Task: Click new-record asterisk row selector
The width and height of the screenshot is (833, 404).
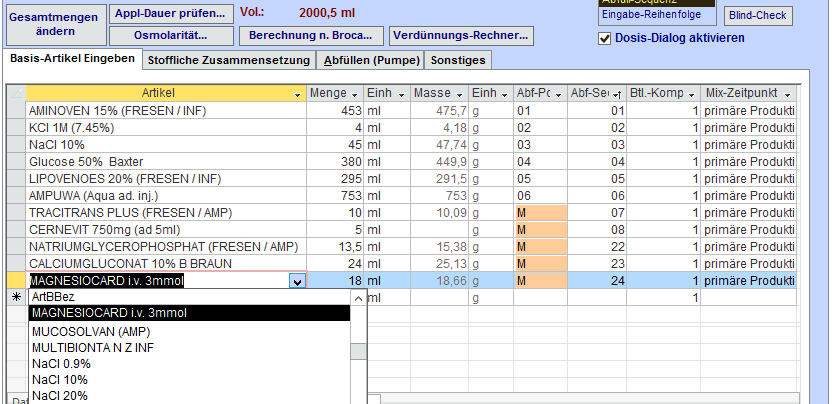Action: [16, 298]
